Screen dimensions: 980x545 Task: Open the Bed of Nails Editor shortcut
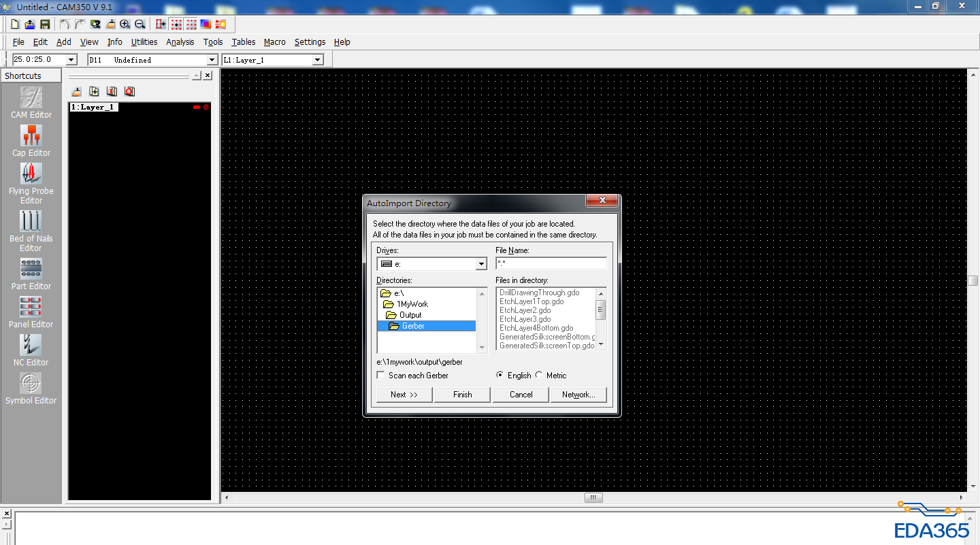point(31,231)
